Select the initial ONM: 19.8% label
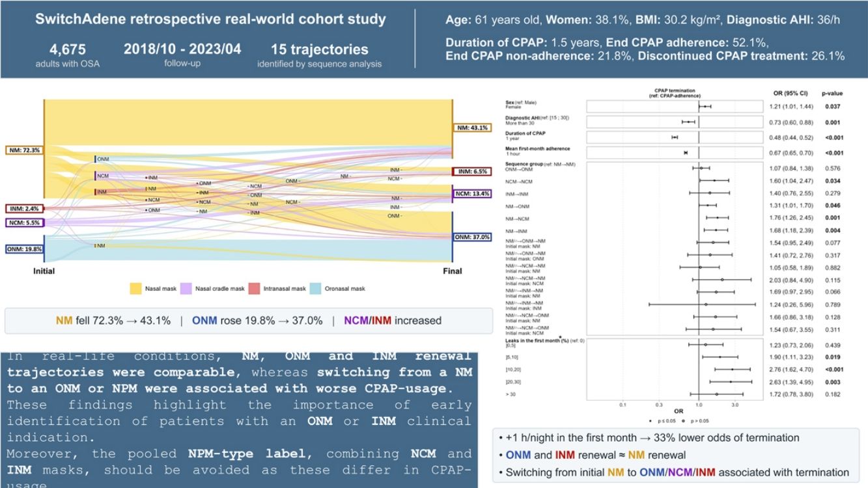Image resolution: width=868 pixels, height=488 pixels. click(23, 248)
